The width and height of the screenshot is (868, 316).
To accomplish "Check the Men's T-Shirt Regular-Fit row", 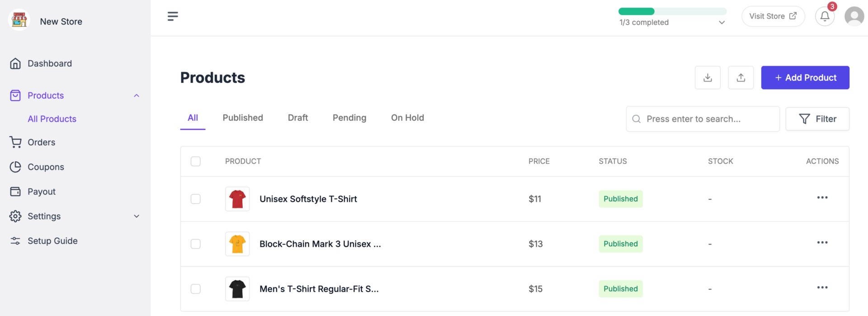I will (x=195, y=288).
